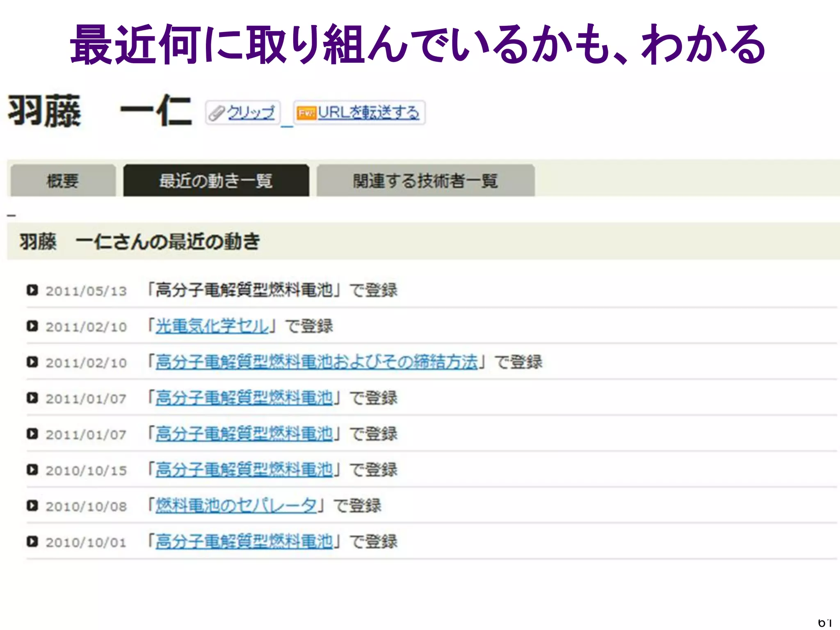Click the クリップ link
The image size is (840, 630).
pyautogui.click(x=251, y=113)
